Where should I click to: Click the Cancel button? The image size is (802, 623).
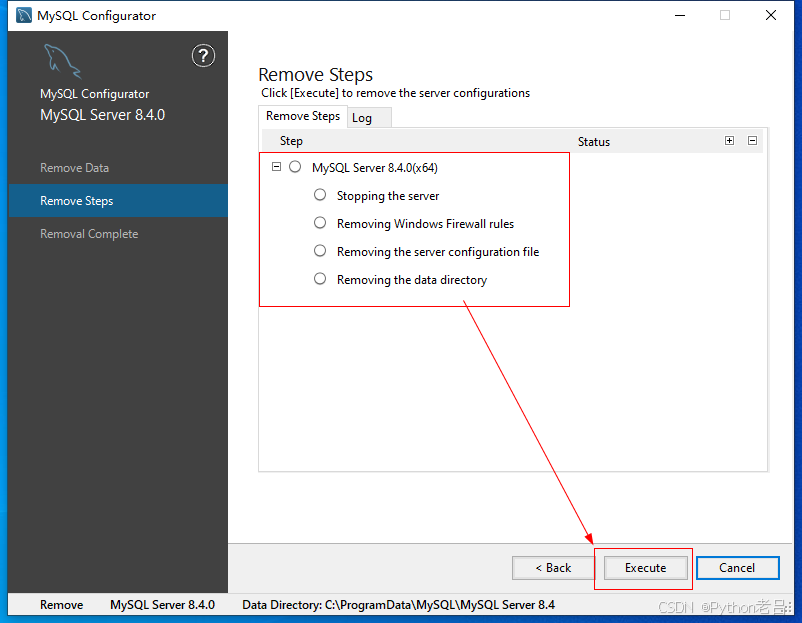pyautogui.click(x=738, y=568)
